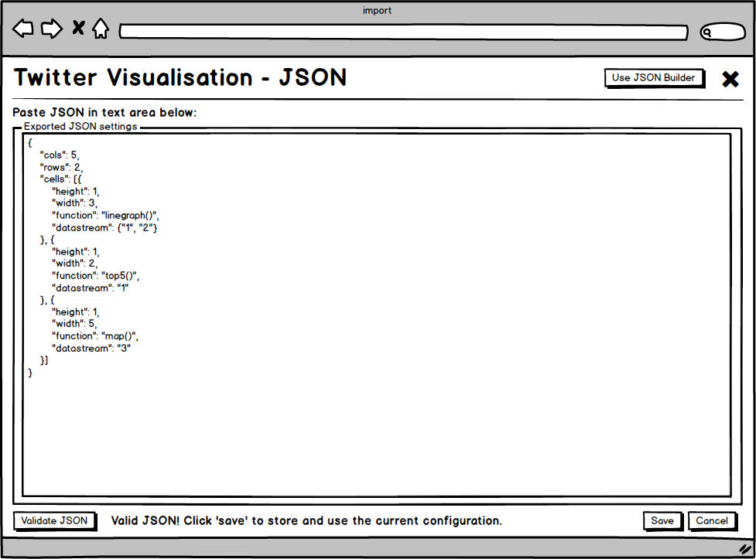Stop loading with the X icon
Image resolution: width=756 pixels, height=559 pixels.
pyautogui.click(x=78, y=28)
